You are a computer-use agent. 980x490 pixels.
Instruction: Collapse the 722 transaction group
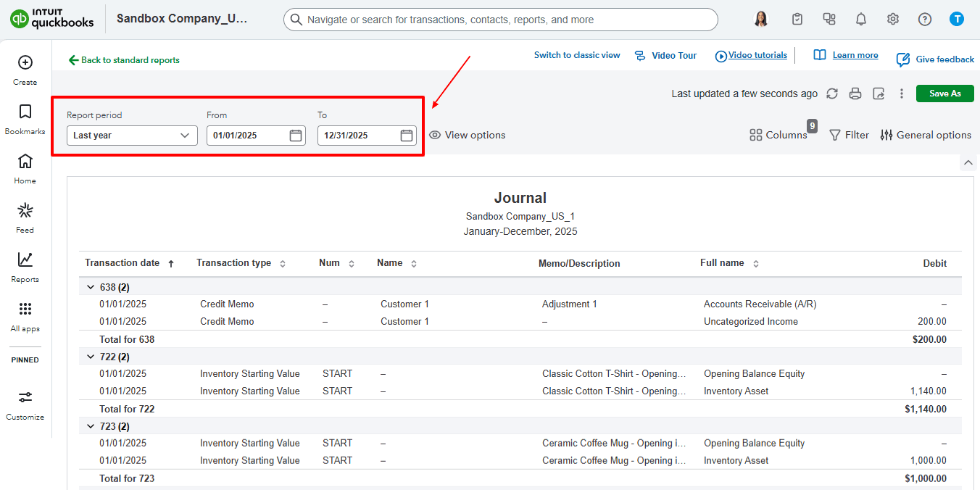91,357
